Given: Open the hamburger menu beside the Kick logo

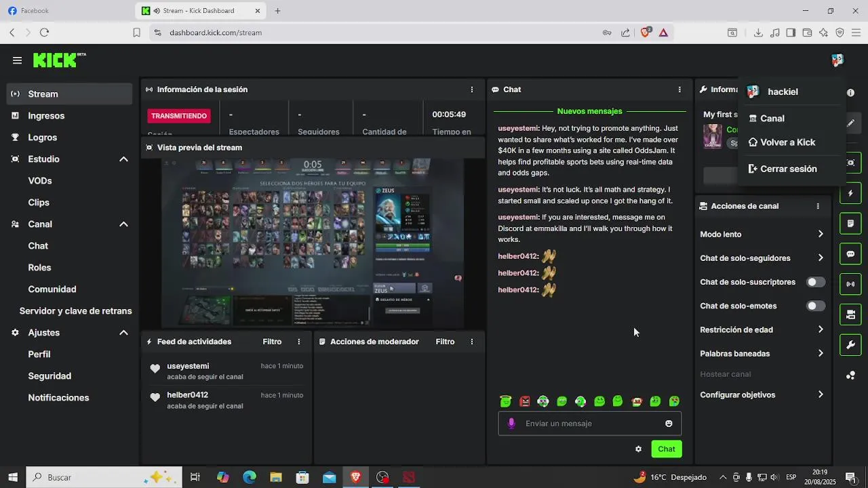Looking at the screenshot, I should 17,60.
